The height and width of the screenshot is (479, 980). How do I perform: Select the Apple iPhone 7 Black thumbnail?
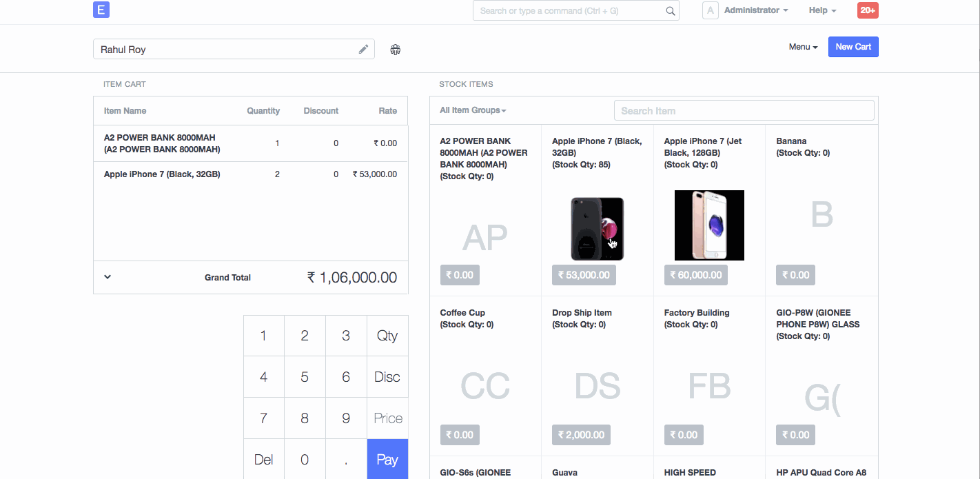(597, 228)
